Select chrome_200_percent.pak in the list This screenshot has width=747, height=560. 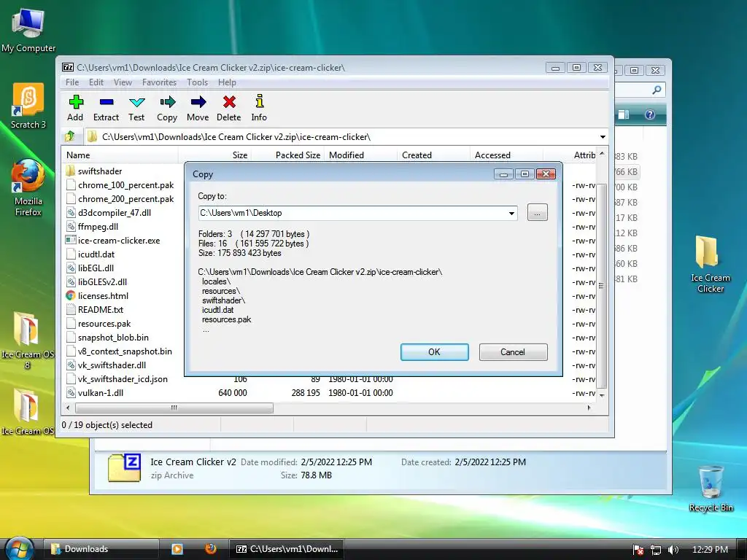pyautogui.click(x=120, y=199)
